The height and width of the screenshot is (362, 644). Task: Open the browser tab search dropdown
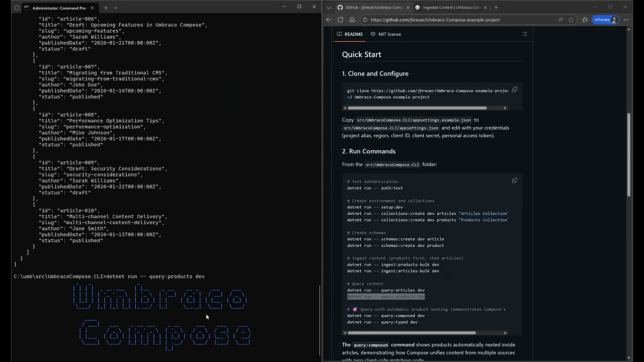pyautogui.click(x=329, y=8)
